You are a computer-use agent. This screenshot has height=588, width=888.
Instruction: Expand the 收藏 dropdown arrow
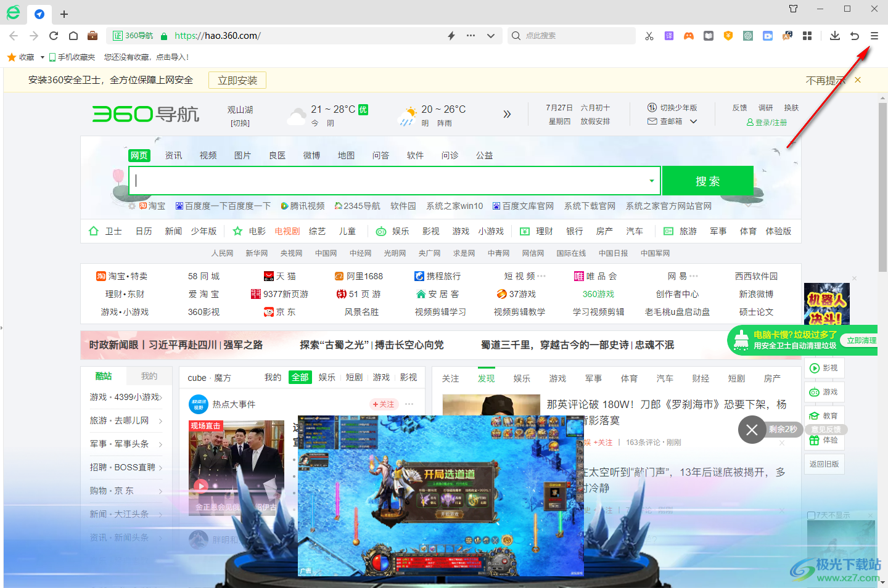[x=43, y=57]
